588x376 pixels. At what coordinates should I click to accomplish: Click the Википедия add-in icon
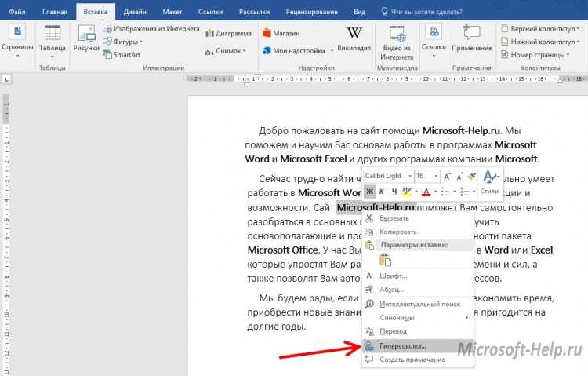[x=354, y=38]
